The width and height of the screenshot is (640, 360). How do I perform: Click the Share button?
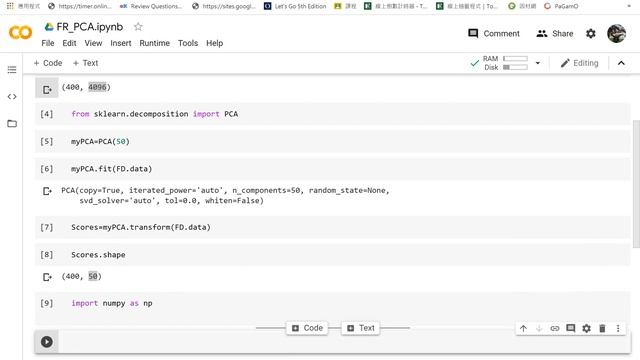[555, 33]
